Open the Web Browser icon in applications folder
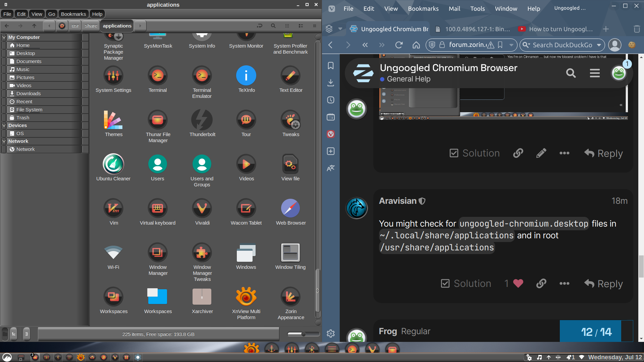 click(x=290, y=208)
